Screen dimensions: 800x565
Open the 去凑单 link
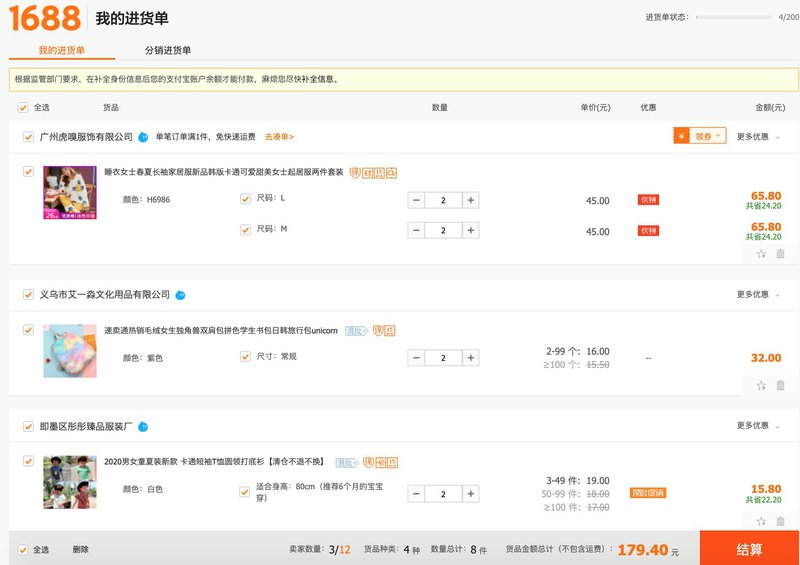pos(279,137)
